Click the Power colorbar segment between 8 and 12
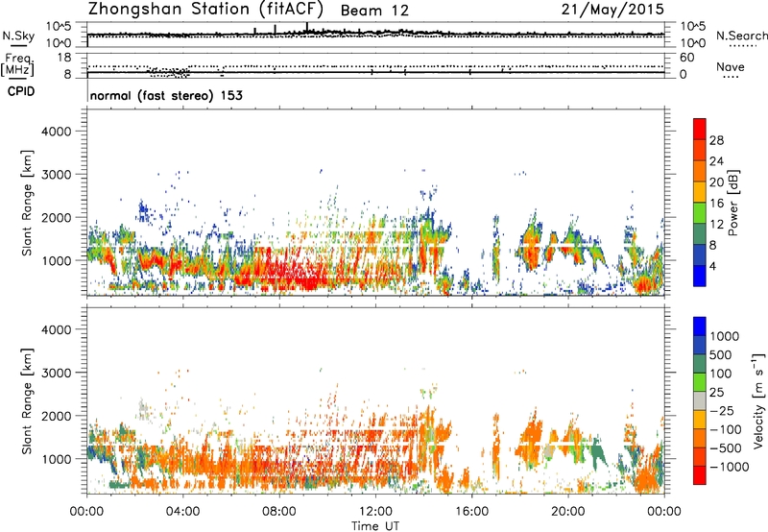The height and width of the screenshot is (532, 768). 700,234
